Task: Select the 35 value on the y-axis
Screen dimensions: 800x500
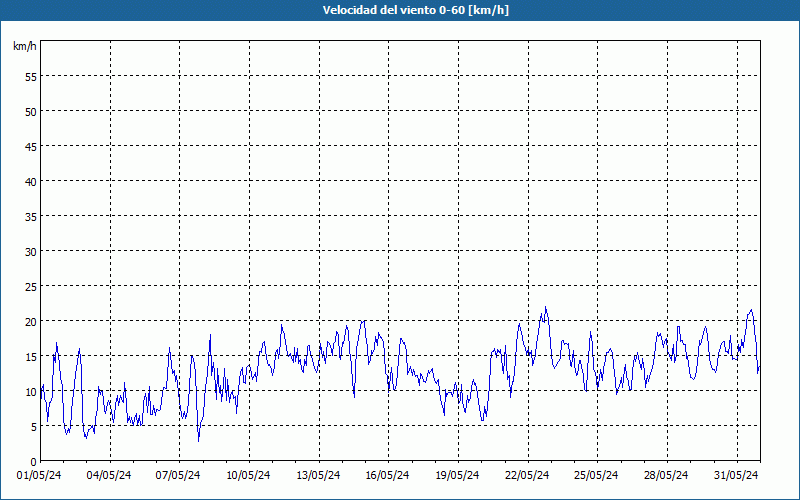Action: [31, 216]
